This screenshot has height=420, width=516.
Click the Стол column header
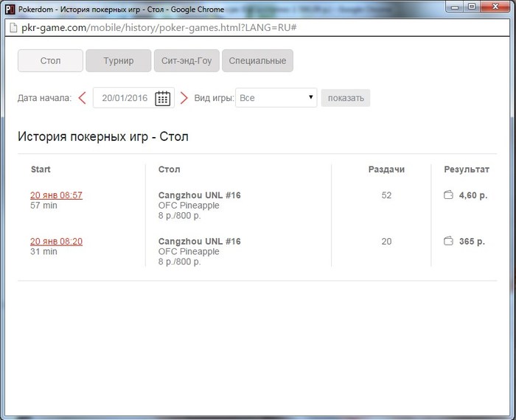(x=169, y=169)
